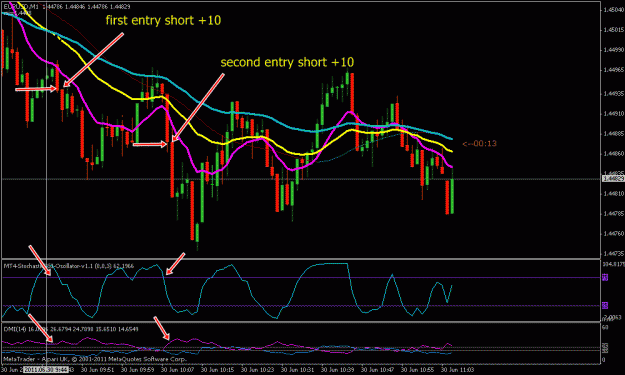
Task: Click the 1.44785 price axis label
Action: [613, 214]
